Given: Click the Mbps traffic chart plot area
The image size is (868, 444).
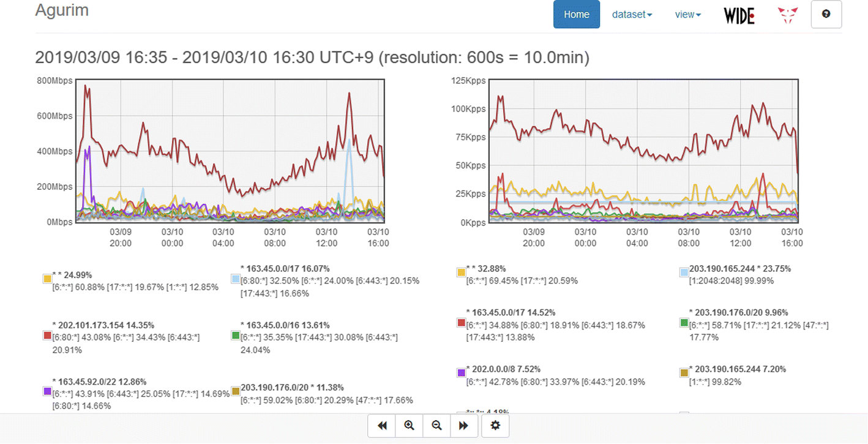Looking at the screenshot, I should click(x=230, y=151).
